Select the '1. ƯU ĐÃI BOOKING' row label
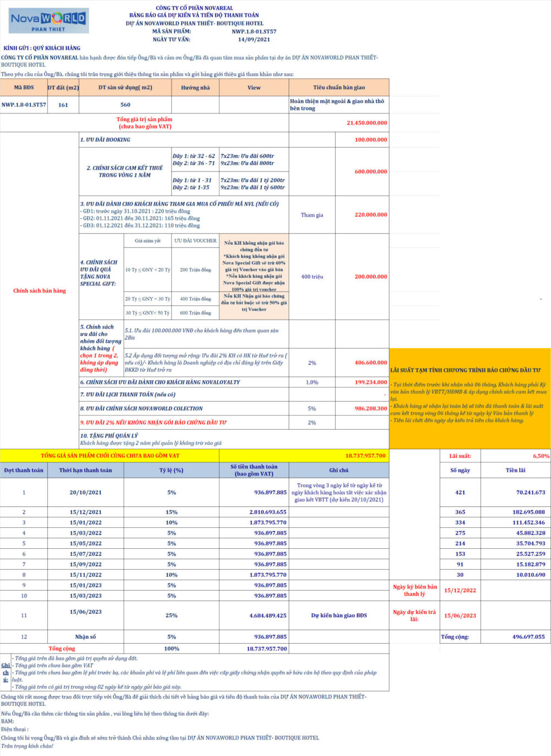 point(105,140)
